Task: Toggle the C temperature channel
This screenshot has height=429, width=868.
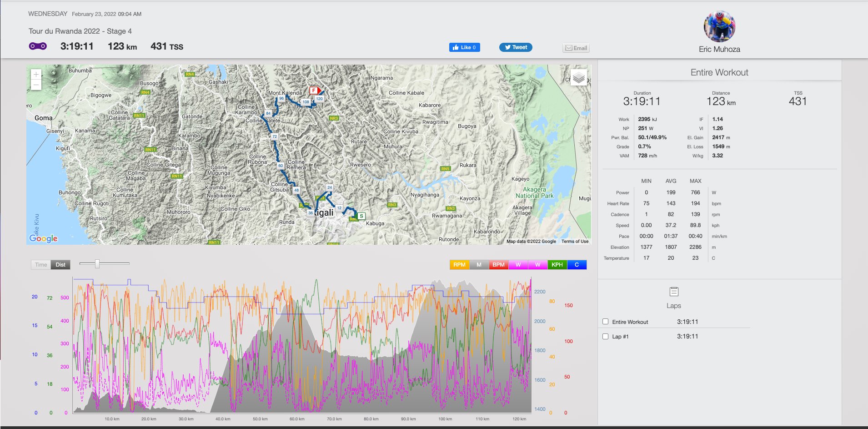Action: pyautogui.click(x=577, y=265)
